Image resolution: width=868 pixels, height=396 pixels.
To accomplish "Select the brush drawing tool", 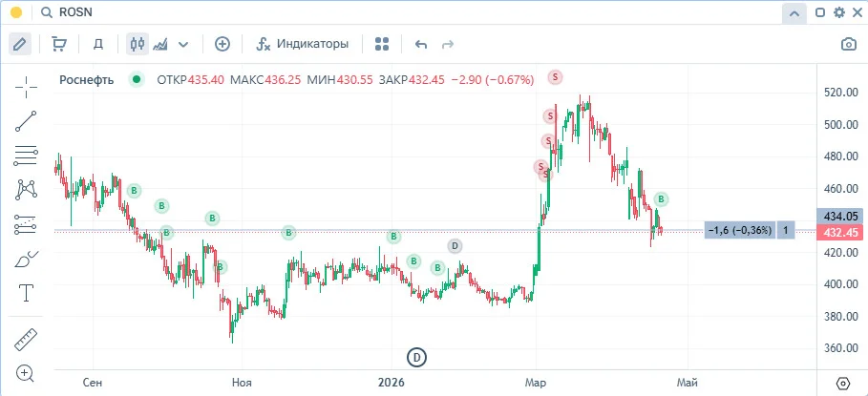I will click(x=26, y=259).
